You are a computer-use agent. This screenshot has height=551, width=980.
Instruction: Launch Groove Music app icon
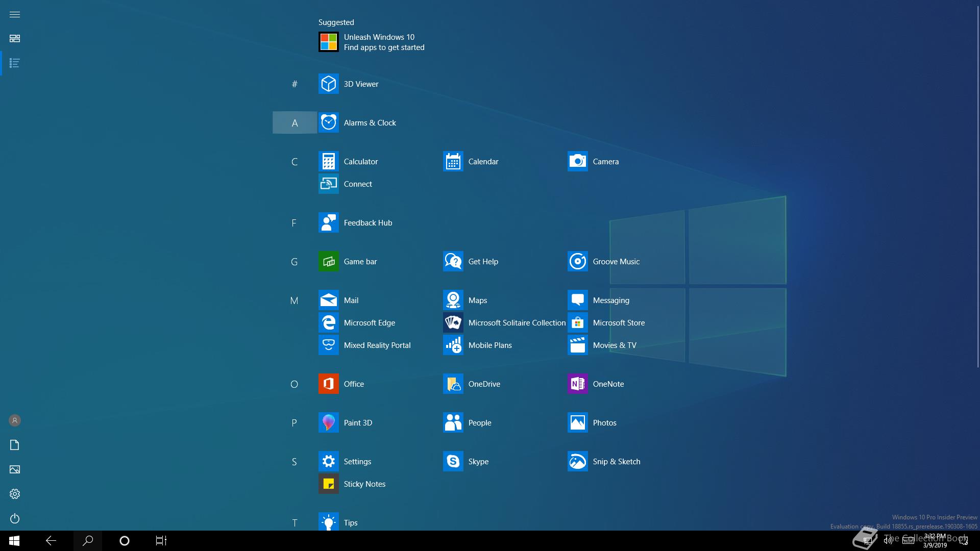[577, 261]
